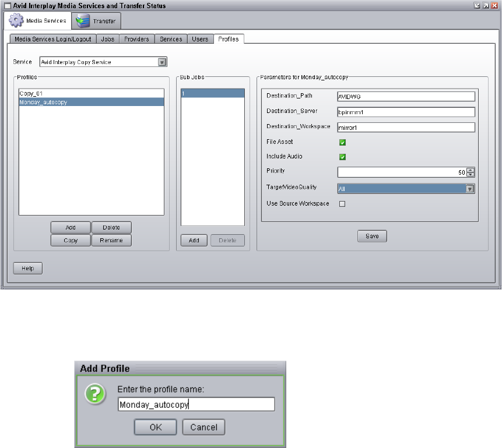Click the Help button

coord(28,268)
